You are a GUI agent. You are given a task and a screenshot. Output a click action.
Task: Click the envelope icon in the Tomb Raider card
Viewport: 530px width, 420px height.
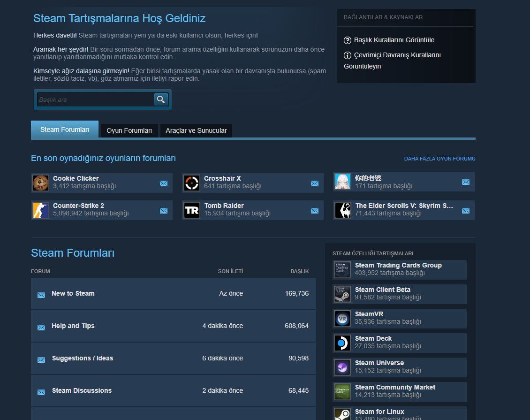tap(315, 211)
